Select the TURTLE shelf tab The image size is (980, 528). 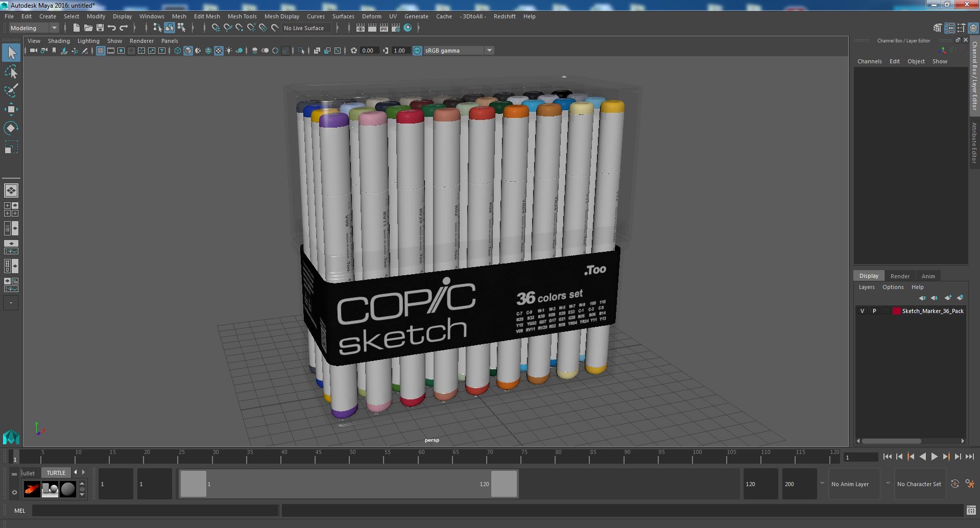tap(56, 473)
